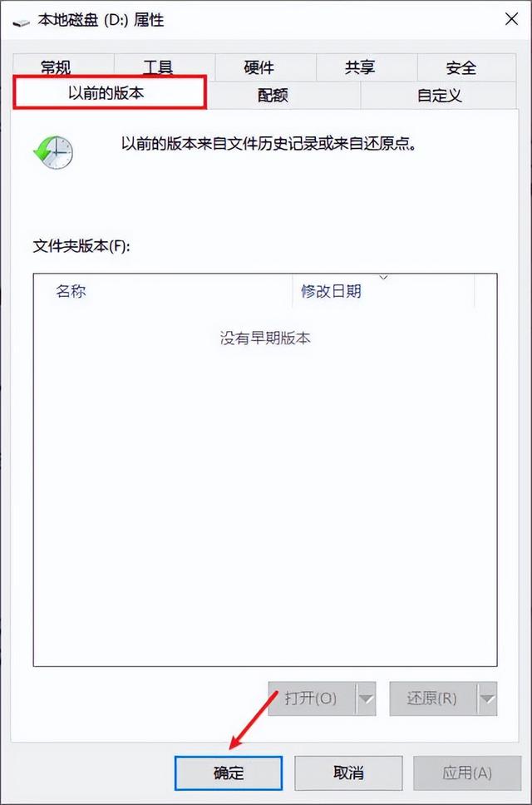
Task: Click the previous versions clock icon
Action: [53, 152]
